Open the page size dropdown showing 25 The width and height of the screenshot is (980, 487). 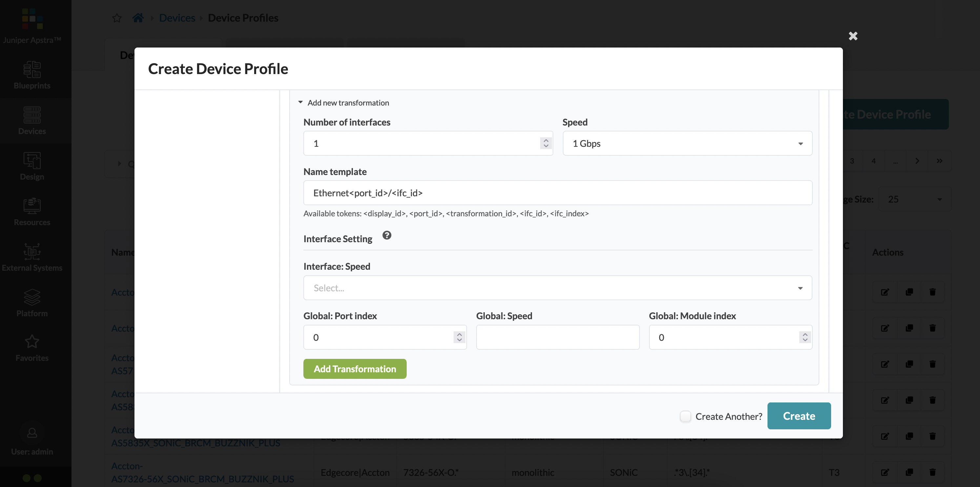click(x=914, y=199)
